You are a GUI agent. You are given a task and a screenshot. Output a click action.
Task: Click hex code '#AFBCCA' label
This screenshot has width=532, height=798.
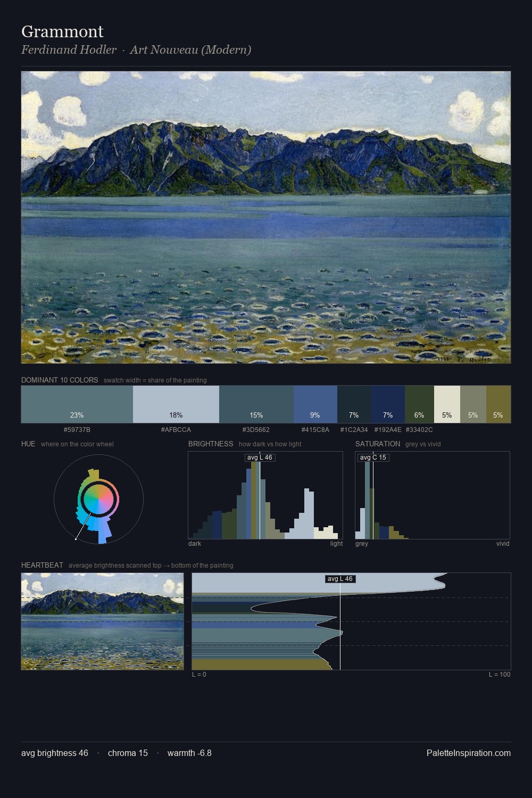point(176,429)
